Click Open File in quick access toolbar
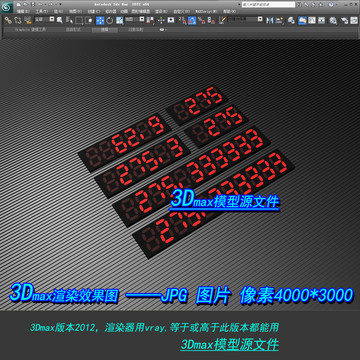360x360 pixels. tap(25, 4)
